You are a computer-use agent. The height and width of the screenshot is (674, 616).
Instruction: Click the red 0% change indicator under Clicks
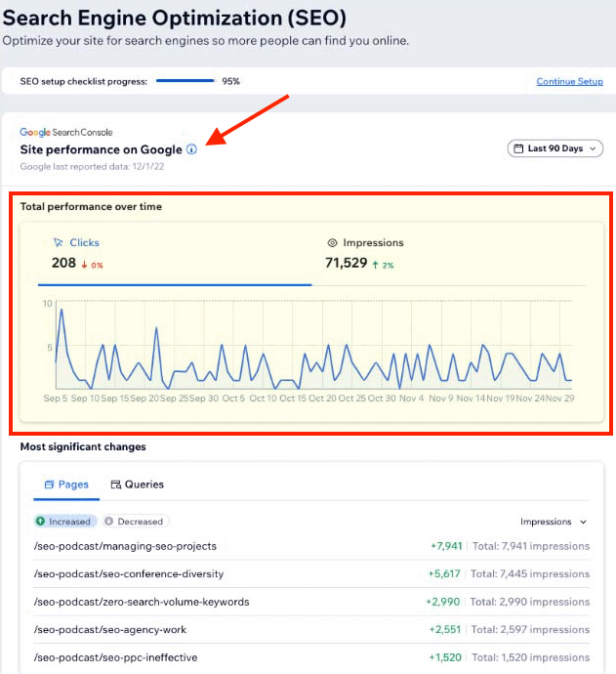pyautogui.click(x=92, y=266)
